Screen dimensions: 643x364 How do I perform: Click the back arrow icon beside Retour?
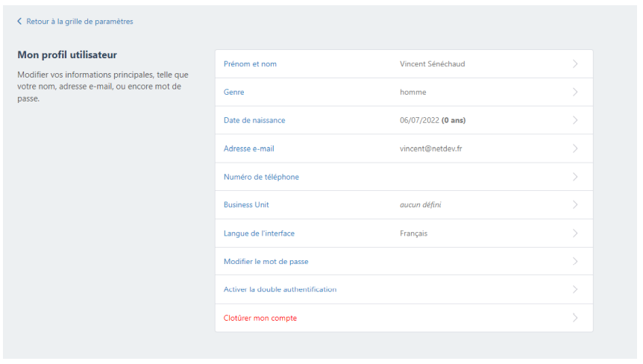(x=19, y=22)
